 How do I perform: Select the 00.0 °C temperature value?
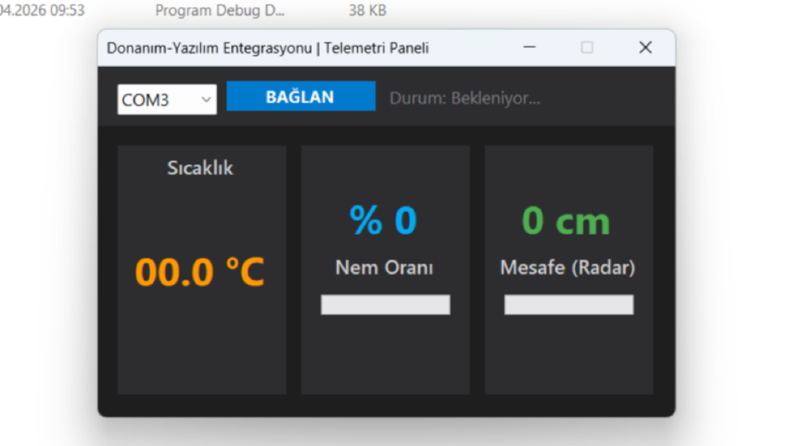200,272
